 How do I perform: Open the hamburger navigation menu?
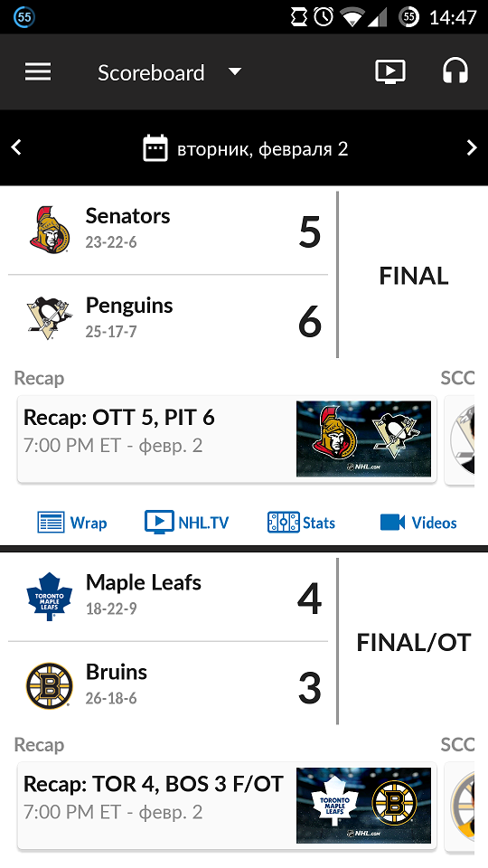click(x=38, y=72)
